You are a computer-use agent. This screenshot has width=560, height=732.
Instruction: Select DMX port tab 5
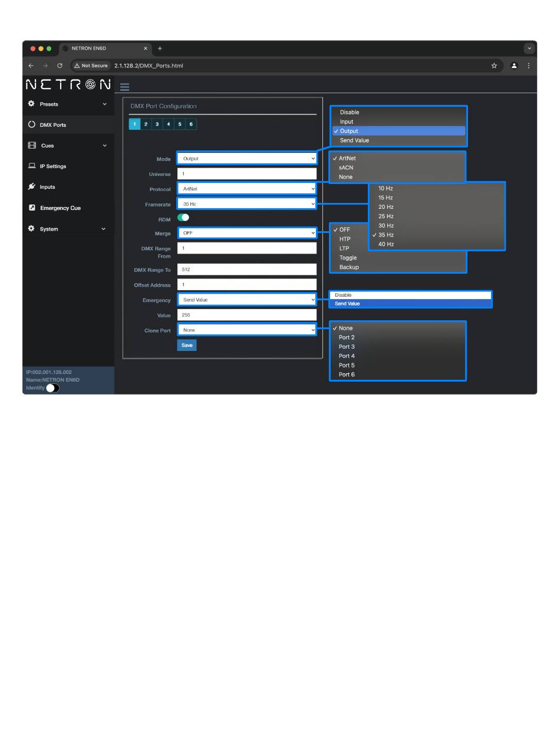click(x=180, y=124)
